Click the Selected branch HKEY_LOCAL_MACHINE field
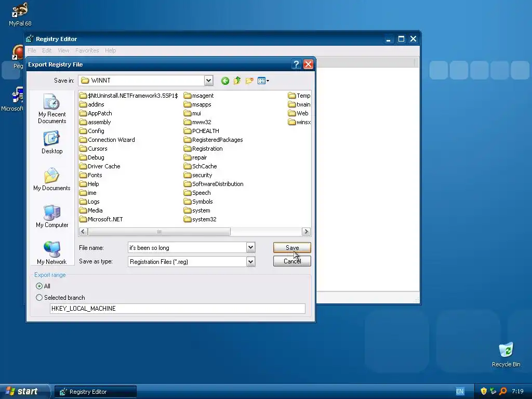The image size is (532, 399). [x=178, y=309]
